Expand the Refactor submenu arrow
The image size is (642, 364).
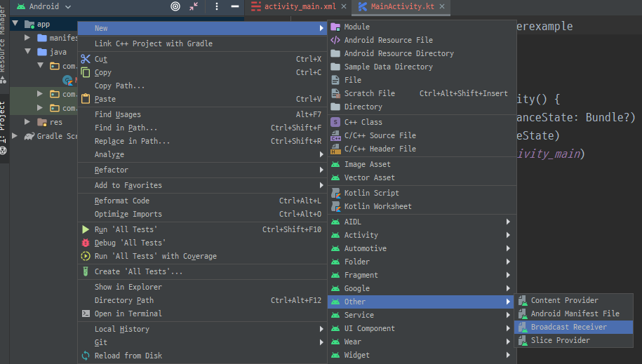321,170
